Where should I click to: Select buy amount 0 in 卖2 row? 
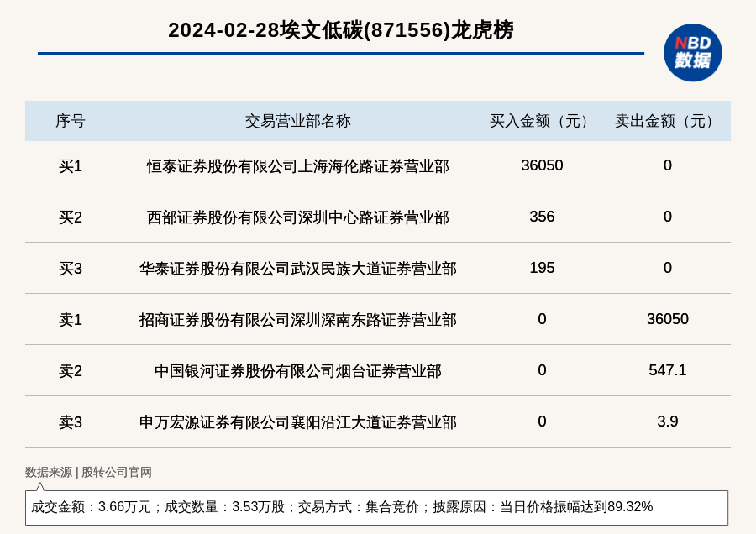point(542,370)
